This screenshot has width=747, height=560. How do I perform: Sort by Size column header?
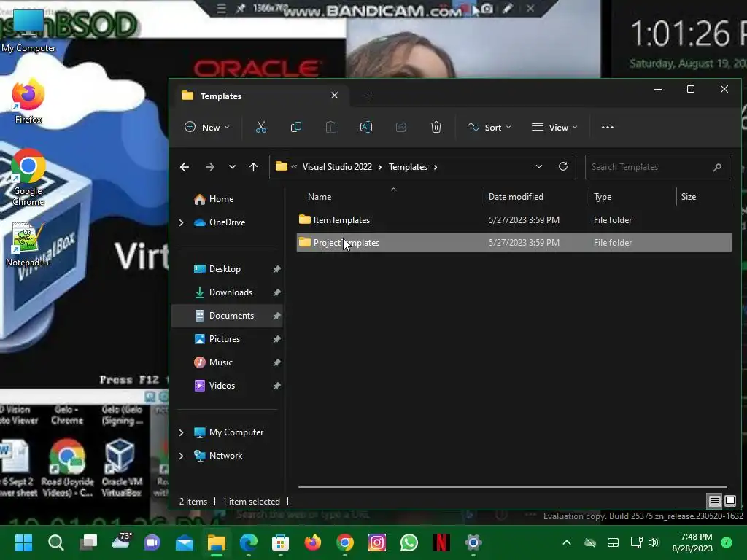click(x=689, y=197)
